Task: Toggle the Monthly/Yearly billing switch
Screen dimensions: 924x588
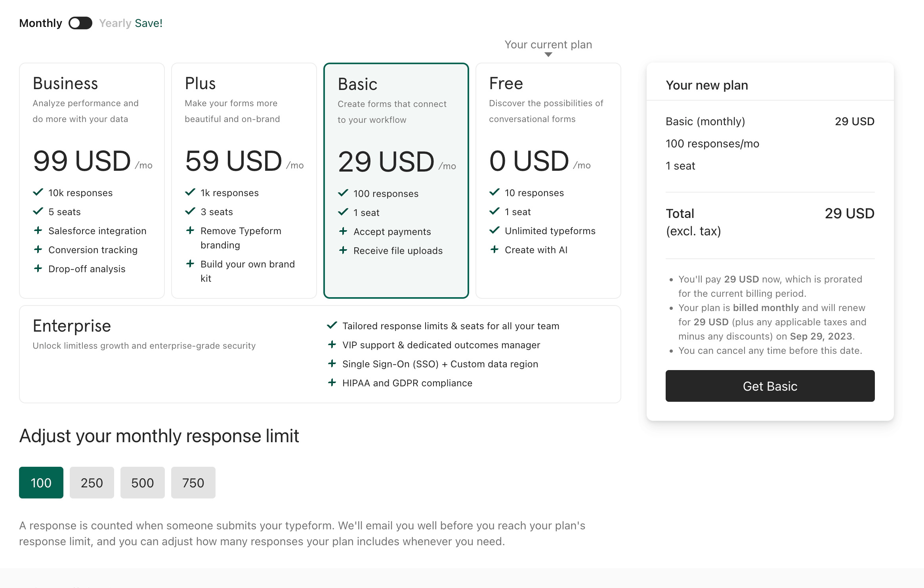Action: (x=80, y=23)
